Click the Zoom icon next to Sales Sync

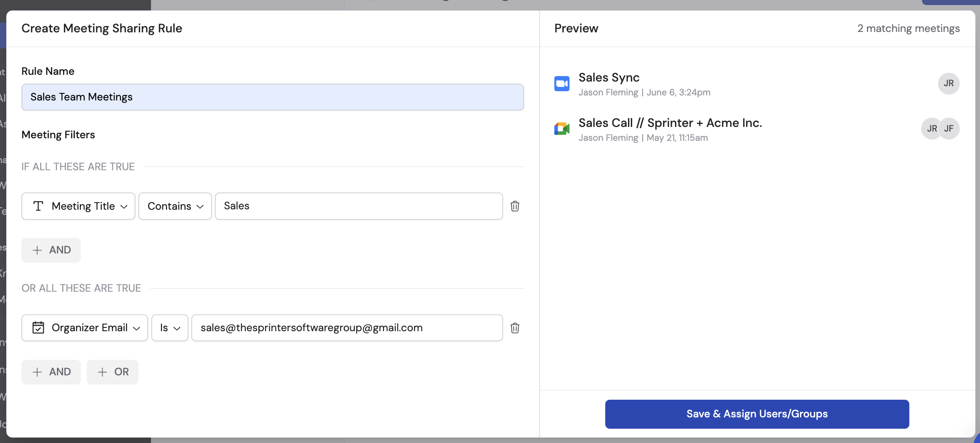point(562,84)
